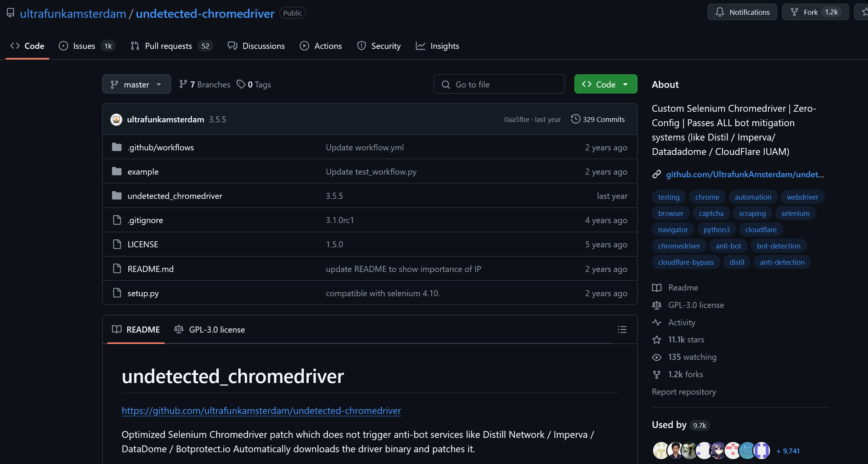The height and width of the screenshot is (464, 868).
Task: Click the Notifications bell button
Action: [742, 12]
